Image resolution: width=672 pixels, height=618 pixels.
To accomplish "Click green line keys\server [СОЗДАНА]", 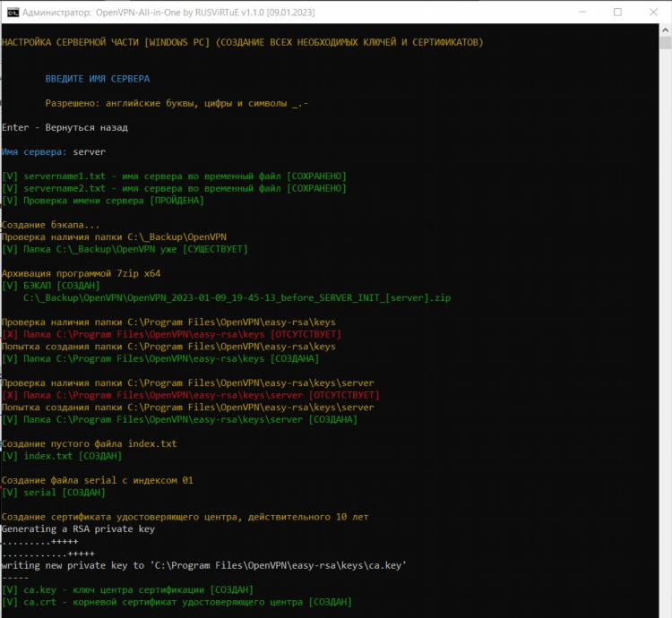I will 179,419.
